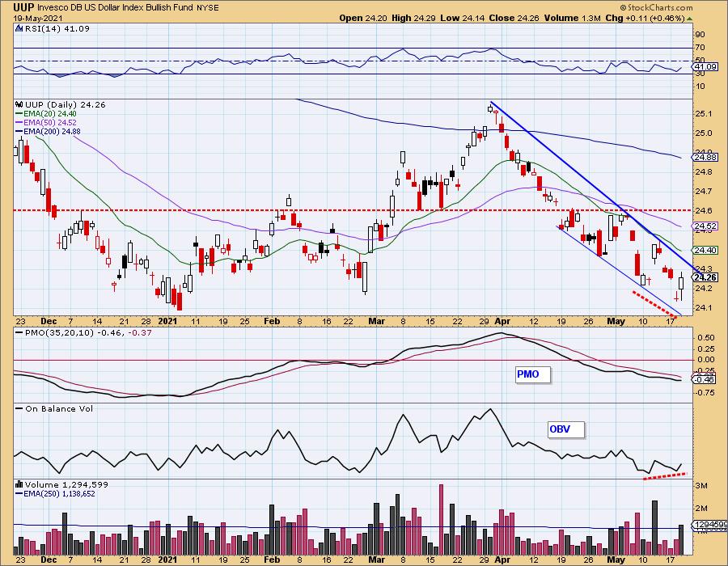728x566 pixels.
Task: Click the 2021 label on the price x-axis
Action: [x=167, y=321]
